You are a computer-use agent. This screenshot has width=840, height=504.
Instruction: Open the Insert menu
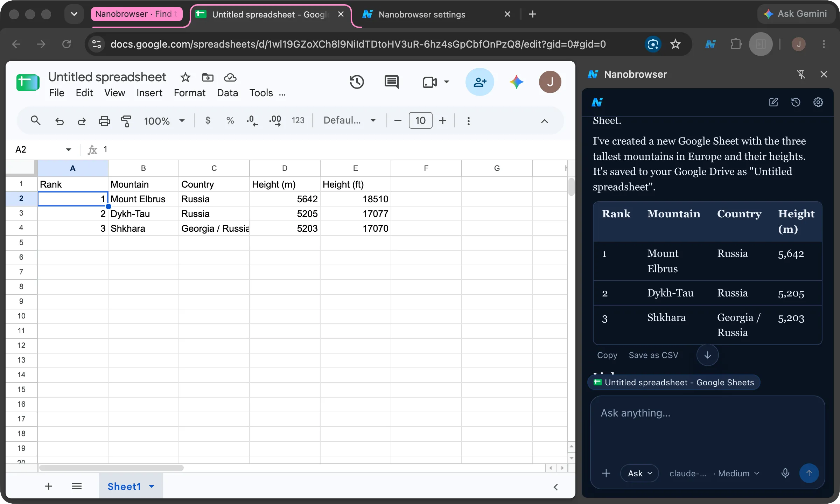point(149,93)
